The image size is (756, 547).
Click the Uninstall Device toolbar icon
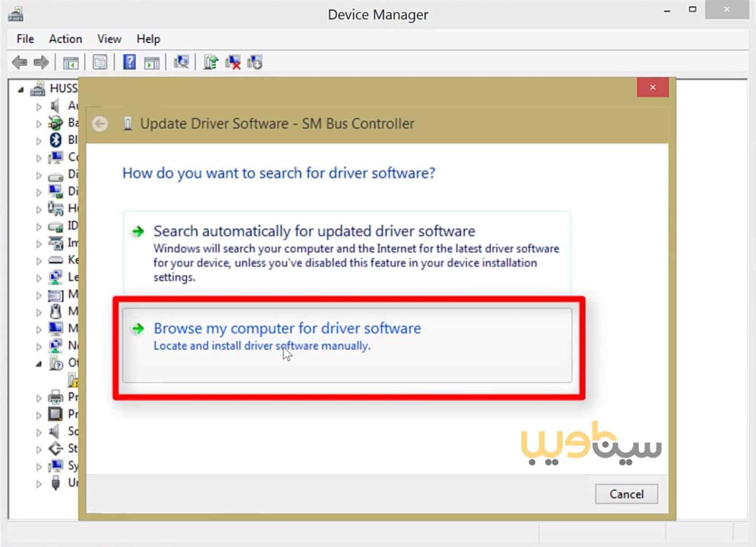pos(232,62)
